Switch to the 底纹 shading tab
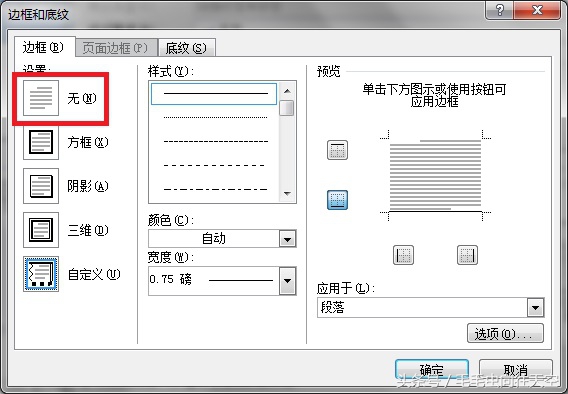Image resolution: width=568 pixels, height=394 pixels. [187, 48]
